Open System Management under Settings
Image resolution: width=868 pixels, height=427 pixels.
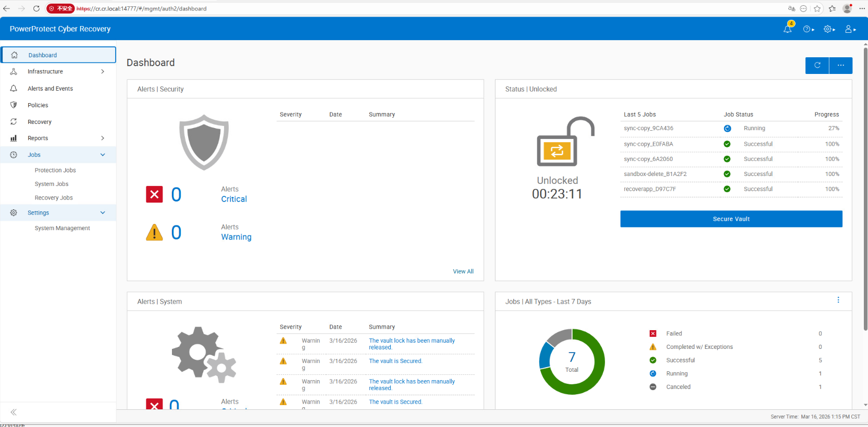63,228
